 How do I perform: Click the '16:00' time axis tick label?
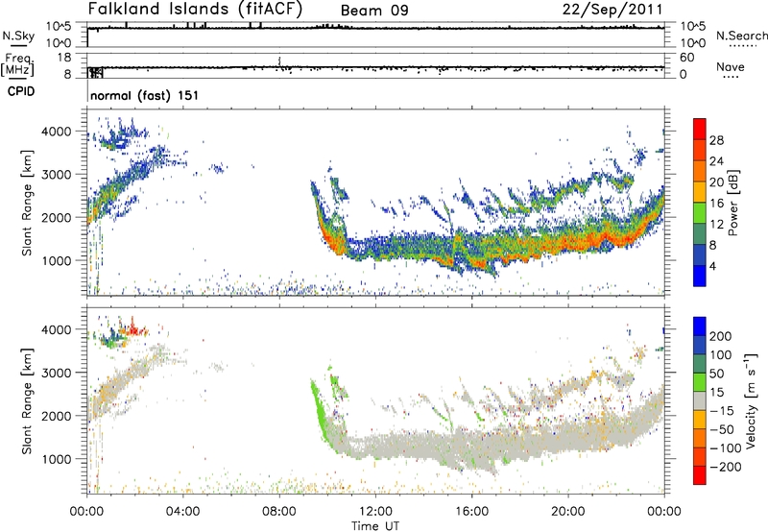click(x=471, y=512)
